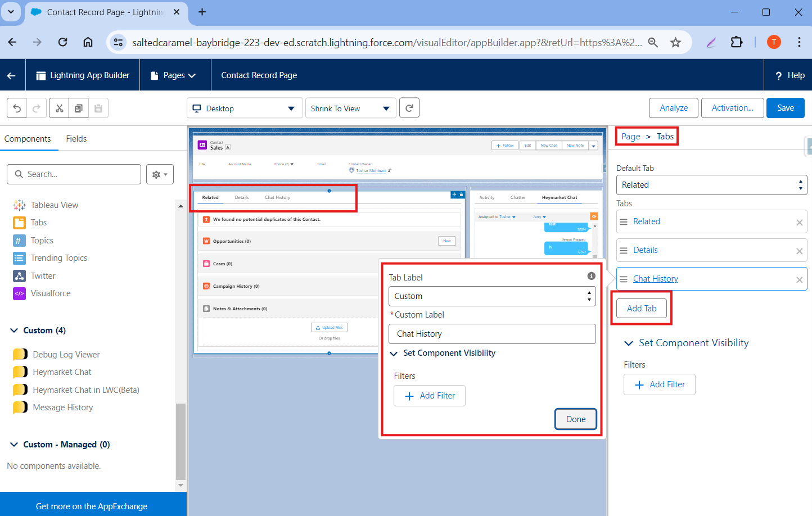Switch to the Components tab
This screenshot has width=812, height=516.
pos(28,139)
